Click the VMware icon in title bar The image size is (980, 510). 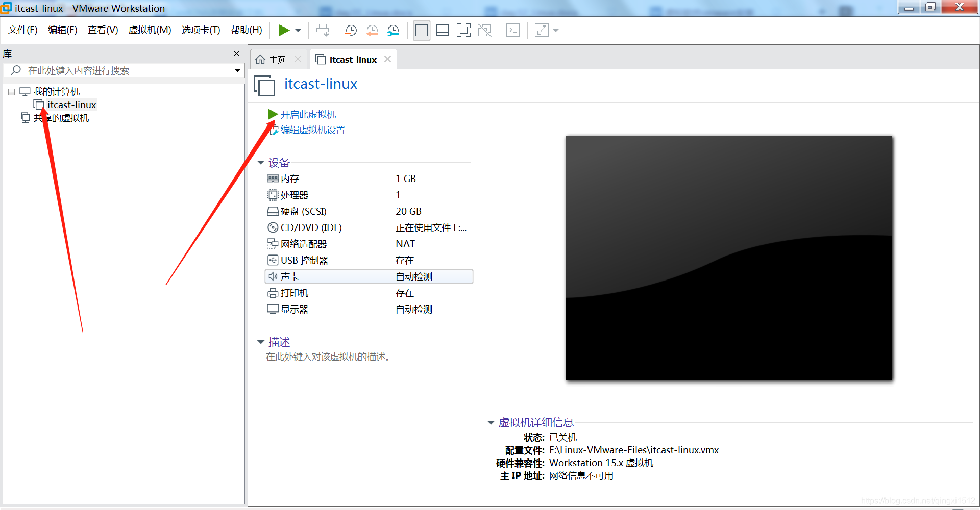(x=7, y=8)
